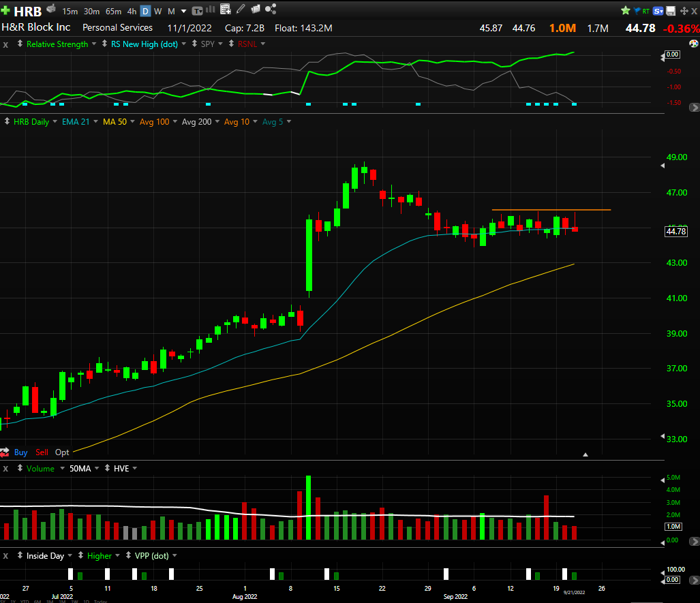Click reorder arrows left of VPP (dot)
This screenshot has width=700, height=603.
pyautogui.click(x=128, y=556)
